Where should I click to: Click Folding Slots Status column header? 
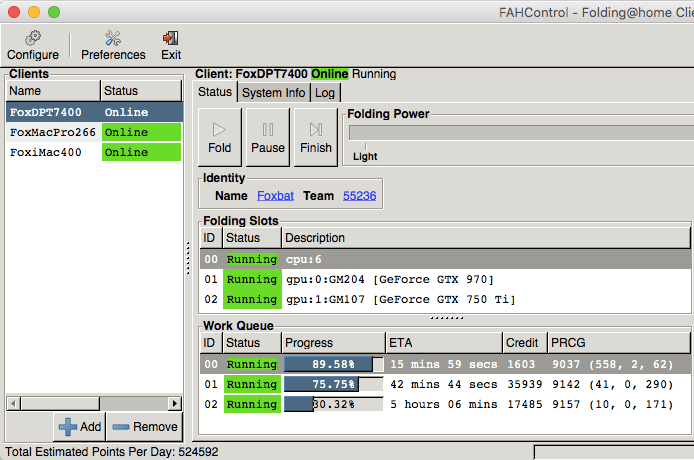[x=252, y=238]
